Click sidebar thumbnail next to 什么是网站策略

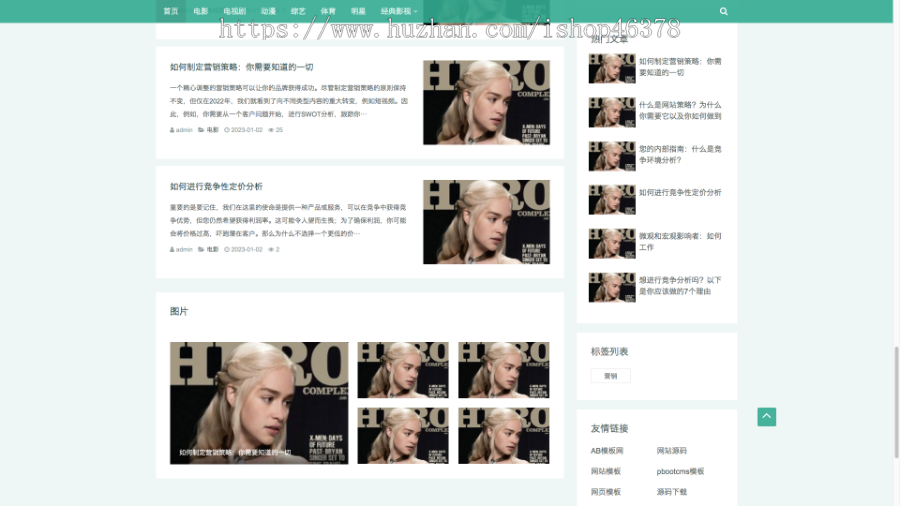tap(612, 112)
